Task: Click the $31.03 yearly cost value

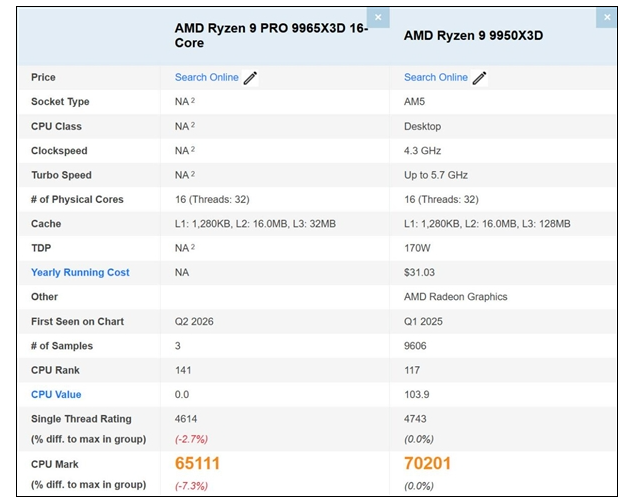Action: [419, 272]
